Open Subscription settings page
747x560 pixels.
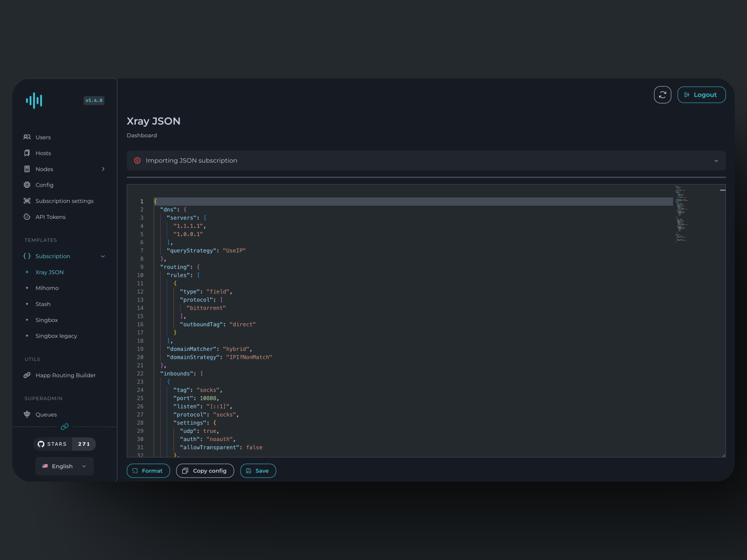[65, 201]
